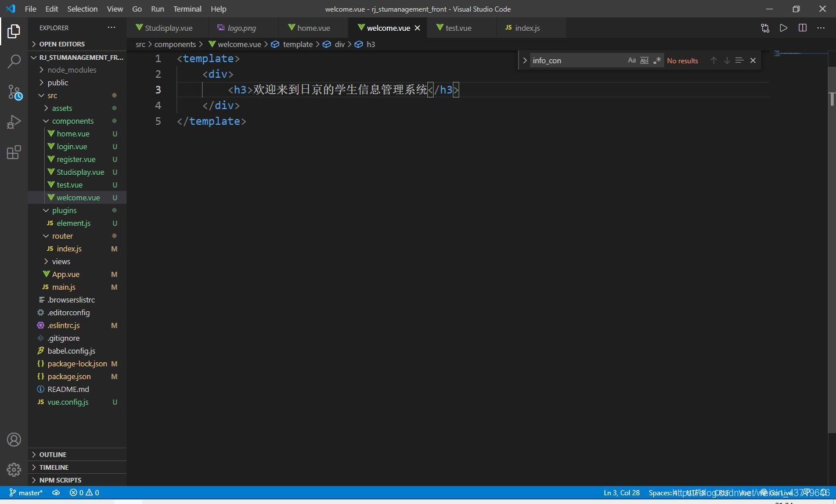This screenshot has width=836, height=504.
Task: Click the components breadcrumb segment
Action: click(175, 44)
